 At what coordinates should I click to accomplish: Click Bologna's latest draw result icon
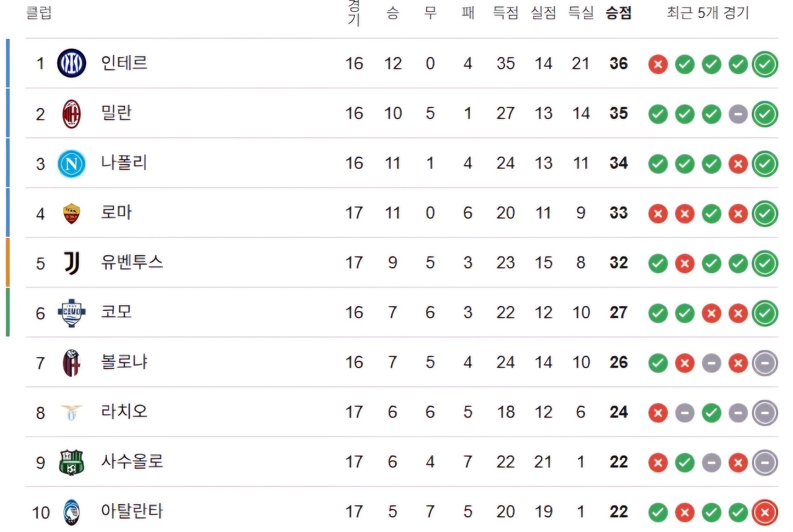pyautogui.click(x=765, y=363)
